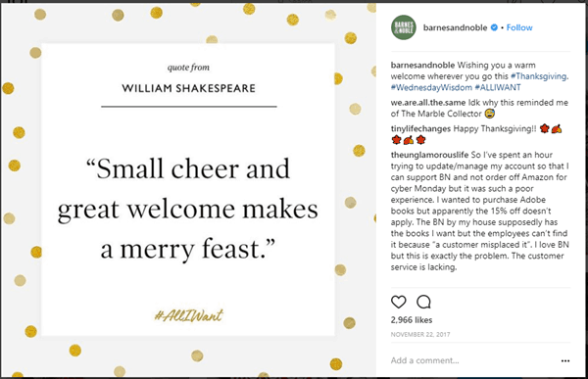Visit tinylifechanges commenter profile
This screenshot has width=588, height=379.
pos(420,128)
